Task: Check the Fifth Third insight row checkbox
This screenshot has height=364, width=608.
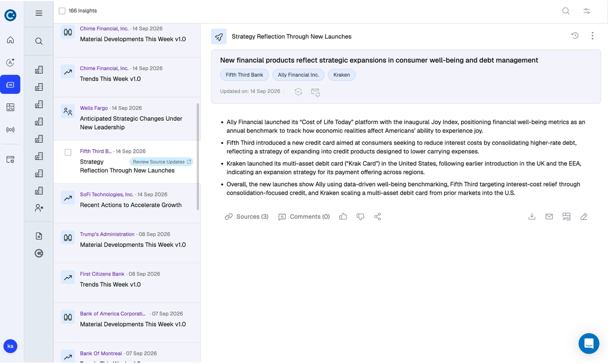Action: tap(68, 152)
